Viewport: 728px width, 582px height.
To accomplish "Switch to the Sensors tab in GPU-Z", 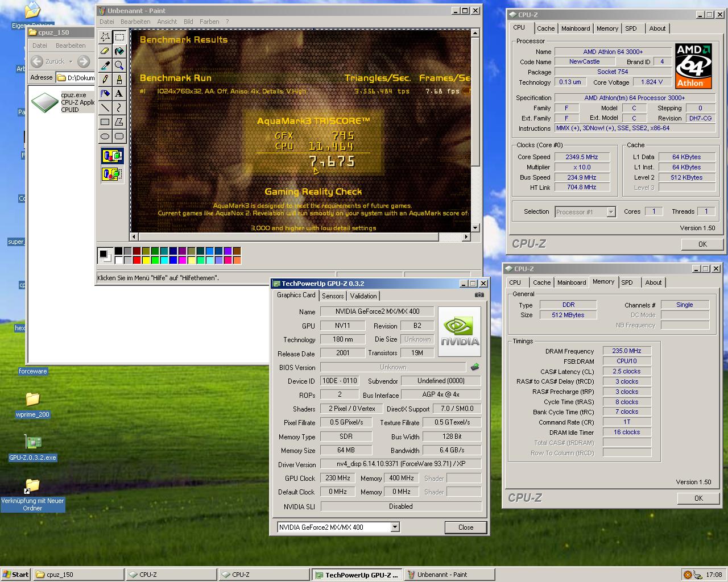I will [333, 296].
